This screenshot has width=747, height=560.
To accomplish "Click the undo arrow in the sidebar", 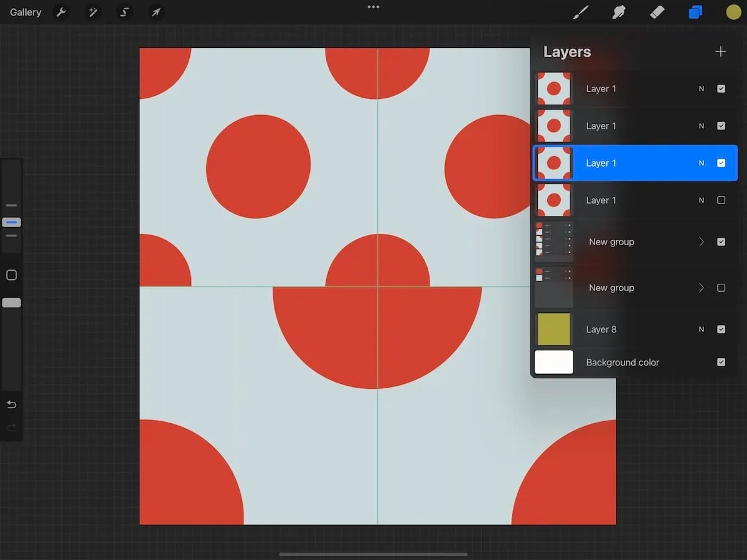I will [x=11, y=404].
